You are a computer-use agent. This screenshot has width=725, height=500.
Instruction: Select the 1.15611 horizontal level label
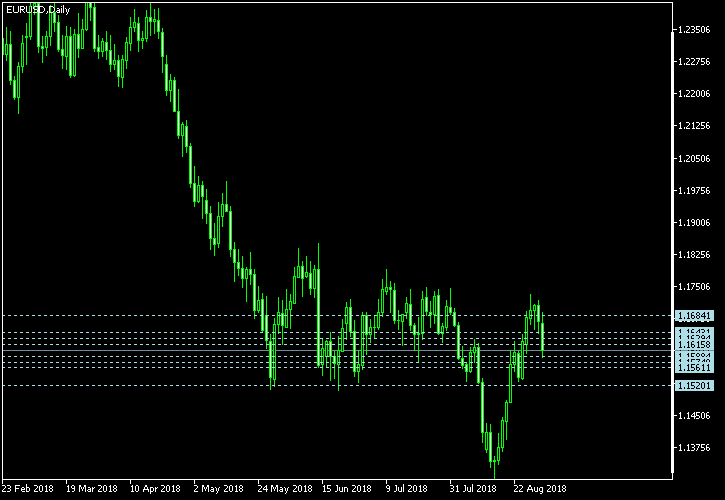click(694, 368)
